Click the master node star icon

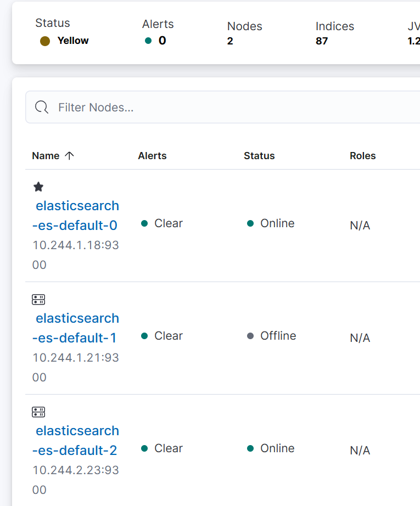[38, 187]
